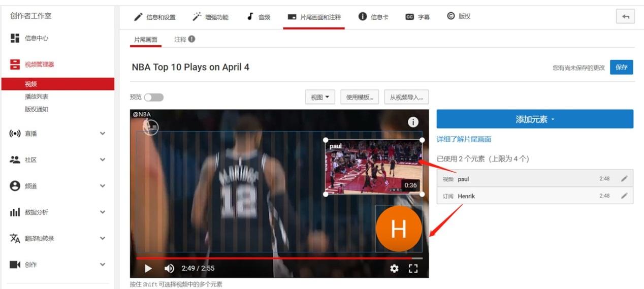Image resolution: width=644 pixels, height=289 pixels.
Task: Select the 视频 paul row in the elements list
Action: click(535, 179)
